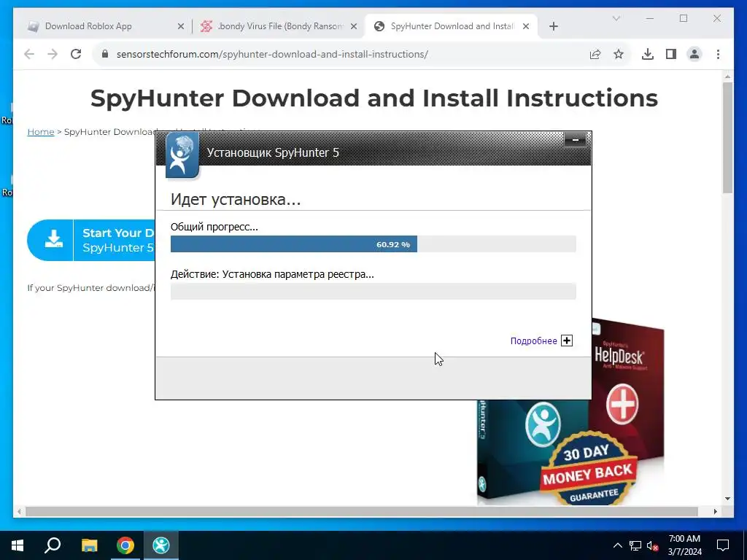Click the scroll up arrow
747x560 pixels.
pos(727,76)
